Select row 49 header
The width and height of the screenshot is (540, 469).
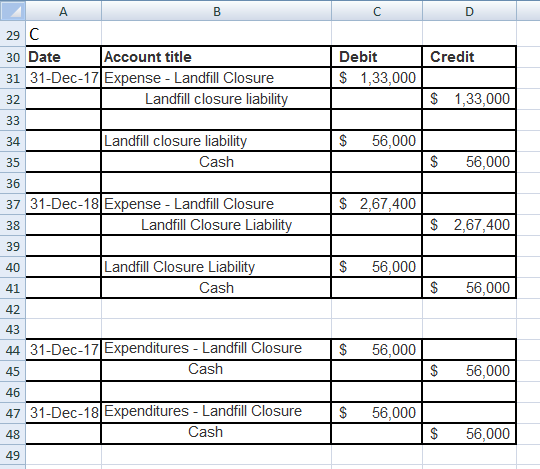tap(13, 455)
